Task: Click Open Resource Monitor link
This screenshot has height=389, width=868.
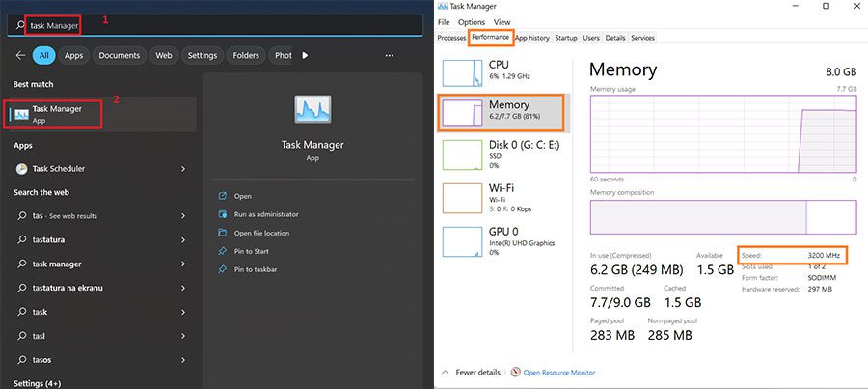Action: point(559,373)
